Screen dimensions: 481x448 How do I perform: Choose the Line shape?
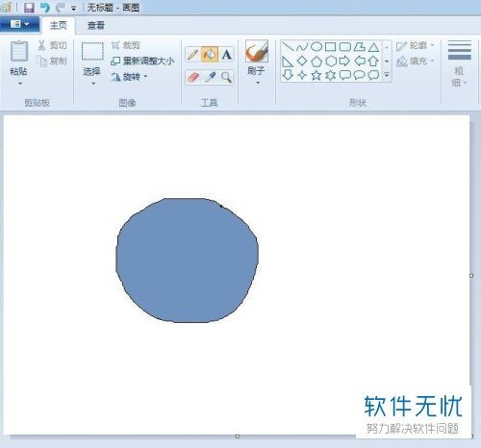tap(288, 47)
